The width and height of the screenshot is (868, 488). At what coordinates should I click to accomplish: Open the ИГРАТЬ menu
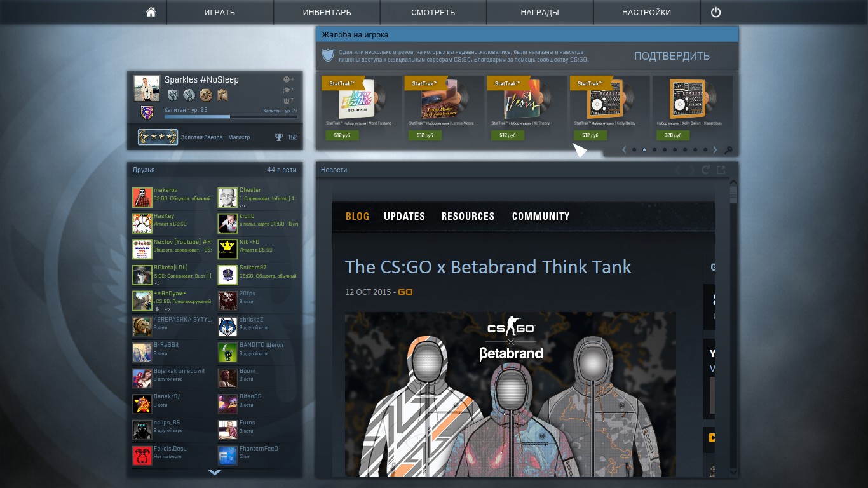(x=220, y=12)
